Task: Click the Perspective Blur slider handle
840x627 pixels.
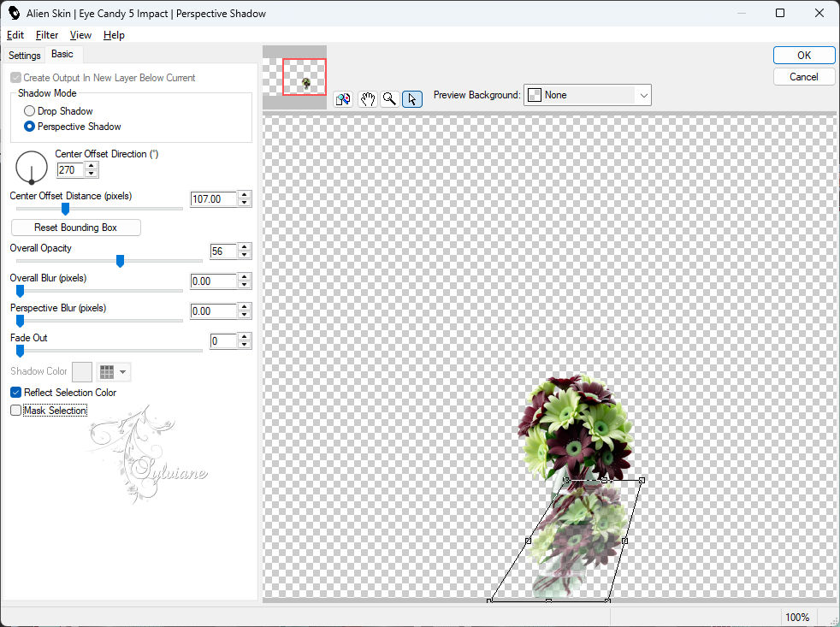Action: pyautogui.click(x=20, y=321)
